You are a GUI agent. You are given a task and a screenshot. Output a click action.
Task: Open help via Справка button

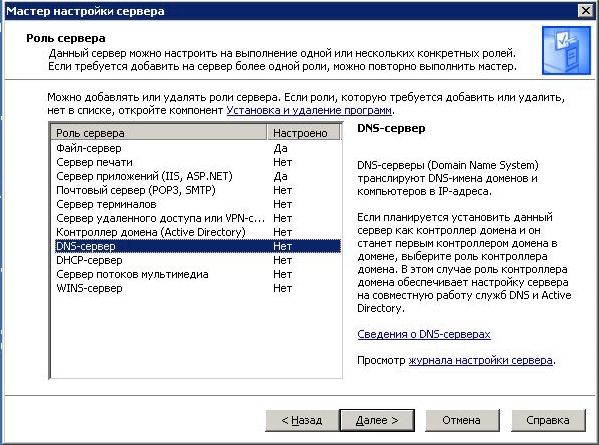pos(548,420)
